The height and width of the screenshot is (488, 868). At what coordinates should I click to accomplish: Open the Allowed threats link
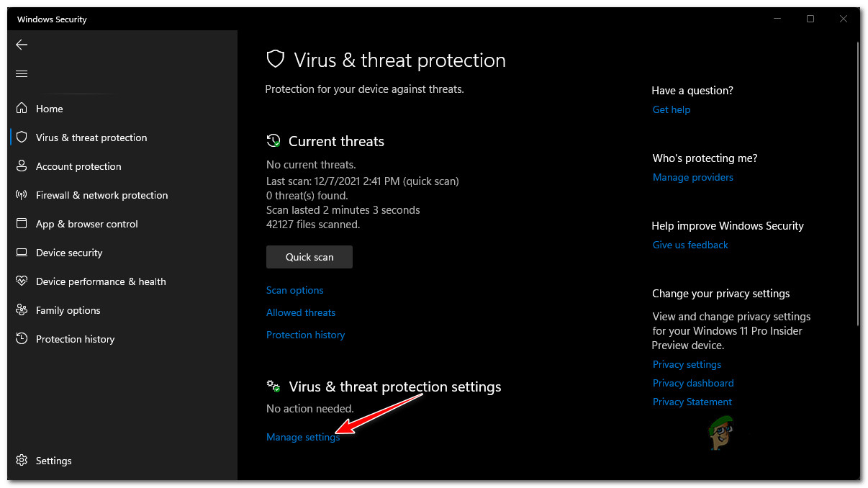pos(301,312)
